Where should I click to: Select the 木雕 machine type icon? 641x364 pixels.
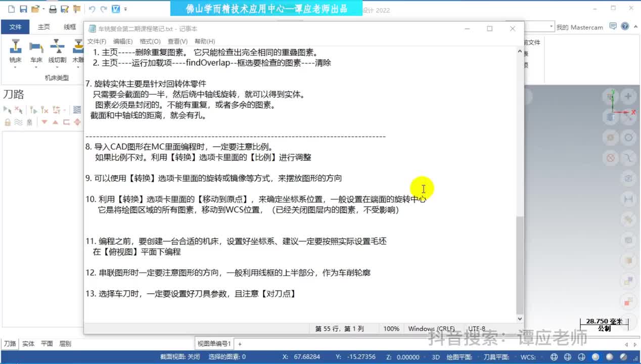click(x=78, y=47)
